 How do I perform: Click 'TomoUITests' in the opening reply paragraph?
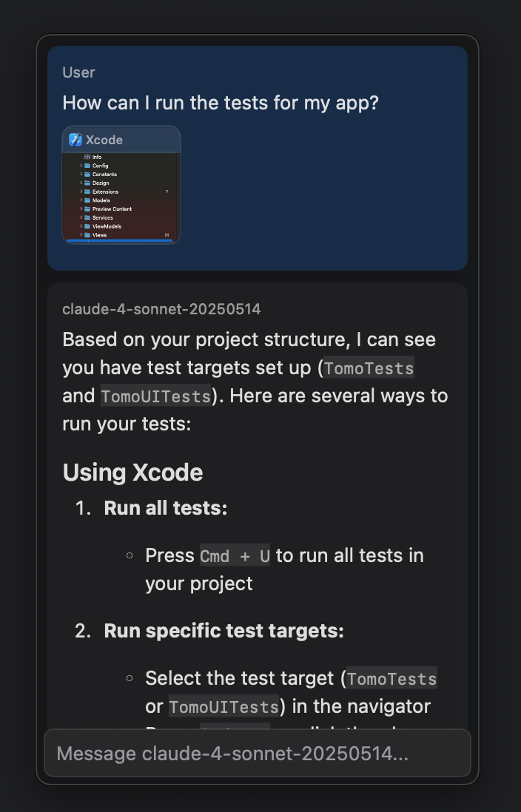(155, 396)
